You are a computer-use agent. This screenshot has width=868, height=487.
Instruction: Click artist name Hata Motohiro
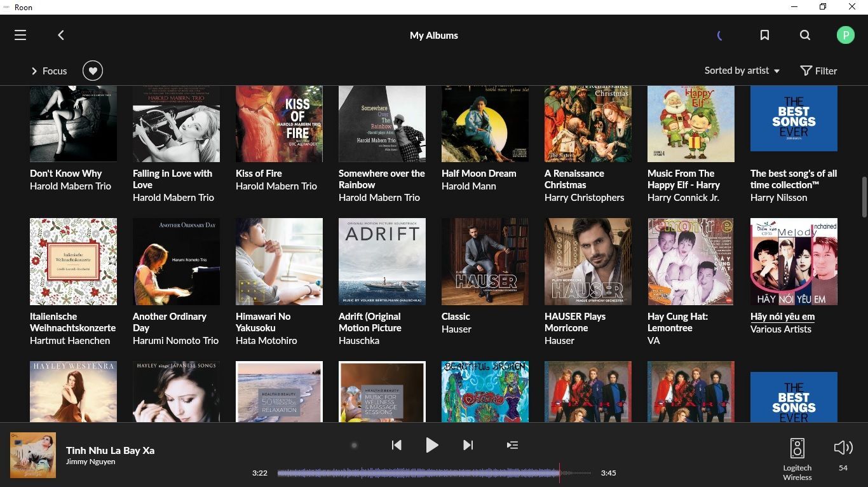(266, 341)
